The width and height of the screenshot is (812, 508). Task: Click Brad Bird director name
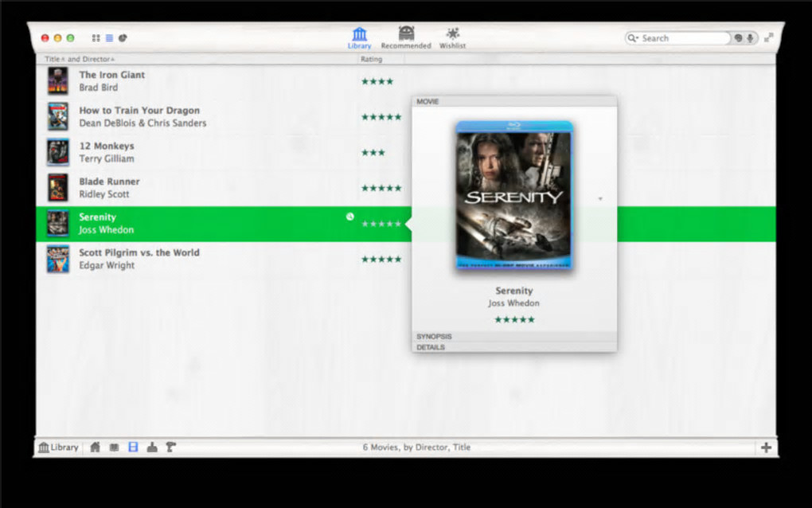click(99, 88)
